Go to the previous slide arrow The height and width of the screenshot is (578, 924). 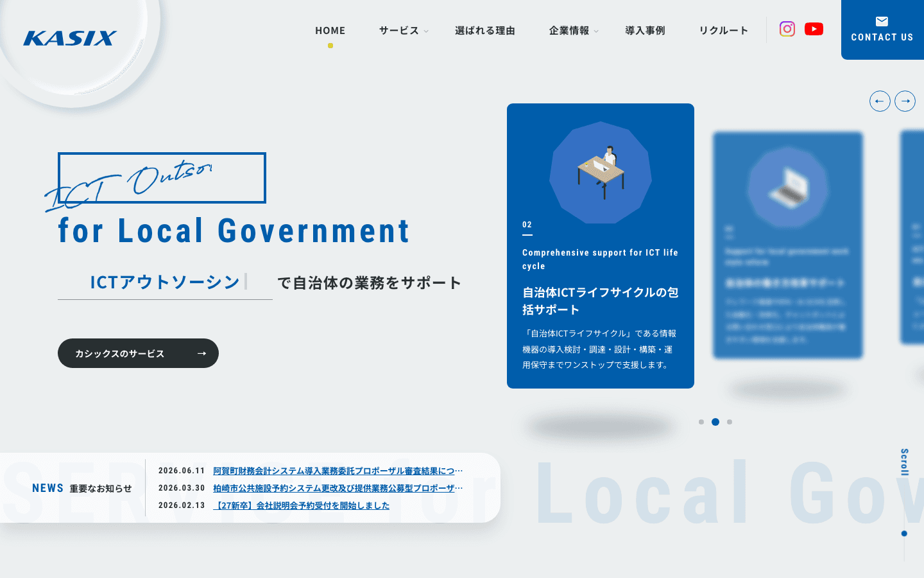point(880,101)
